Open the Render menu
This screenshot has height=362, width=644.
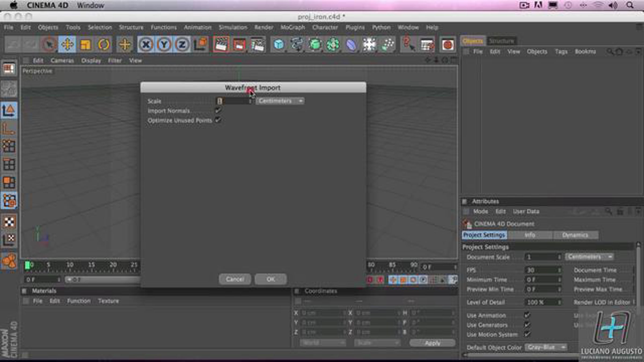[264, 27]
